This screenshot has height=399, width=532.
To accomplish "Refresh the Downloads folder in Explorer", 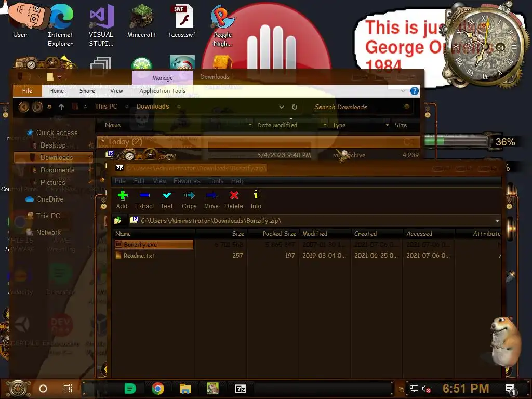I will tap(295, 107).
